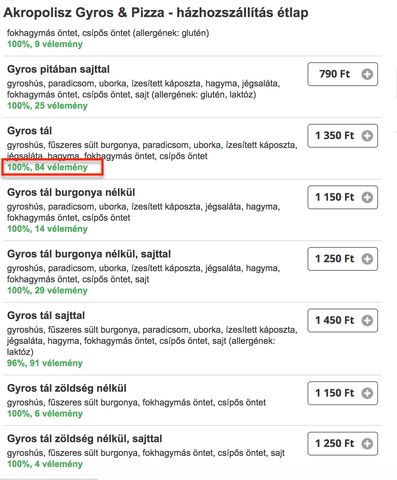The width and height of the screenshot is (397, 480).
Task: Add Gyros tál burgonya nélkül via plus icon
Action: click(367, 197)
